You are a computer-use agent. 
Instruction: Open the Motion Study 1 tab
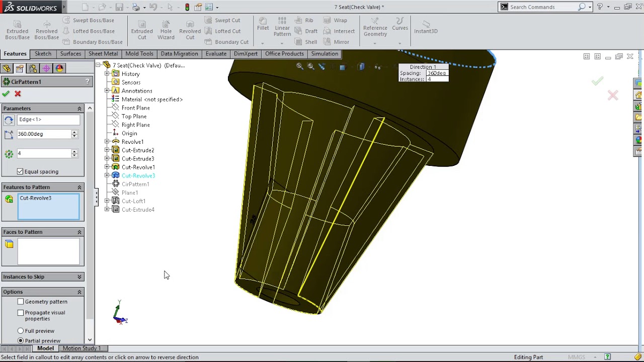[x=82, y=348]
